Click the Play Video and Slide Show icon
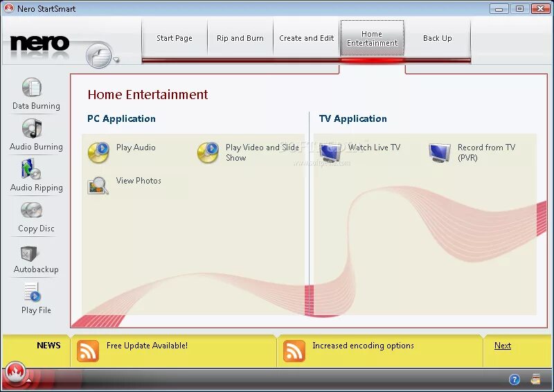Screen dimensions: 554x392 click(x=208, y=152)
